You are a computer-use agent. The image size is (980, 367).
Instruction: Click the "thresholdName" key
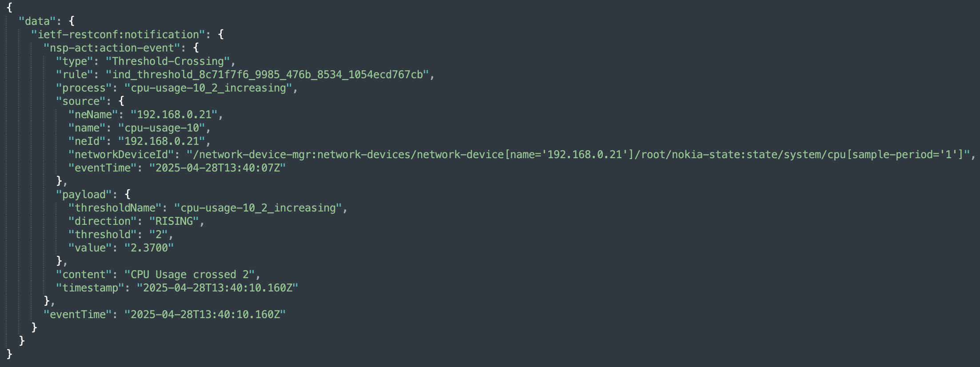coord(115,208)
